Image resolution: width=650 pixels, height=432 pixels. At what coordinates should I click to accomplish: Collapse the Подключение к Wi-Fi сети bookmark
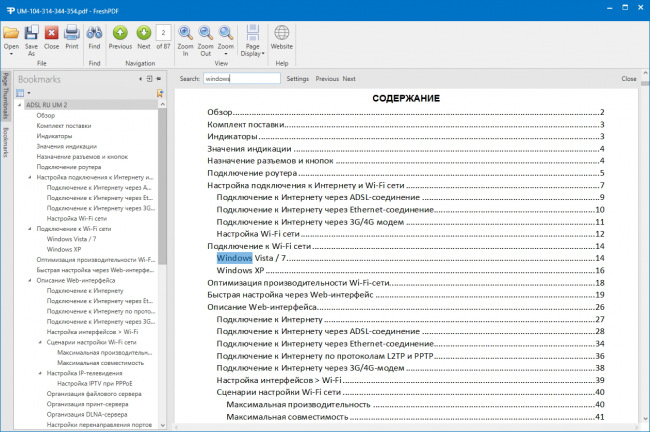[30, 229]
